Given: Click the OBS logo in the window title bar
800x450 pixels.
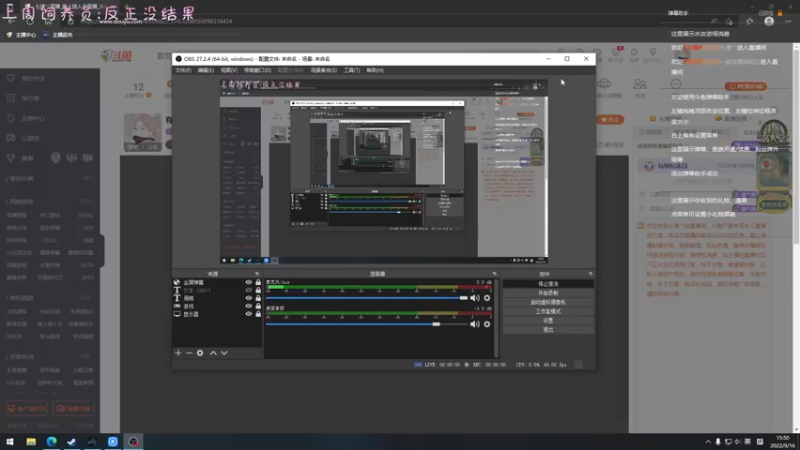Looking at the screenshot, I should 179,59.
